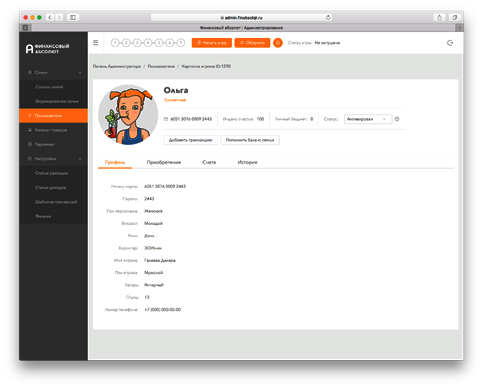
Task: Toggle Safari sidebar button
Action: click(x=73, y=17)
